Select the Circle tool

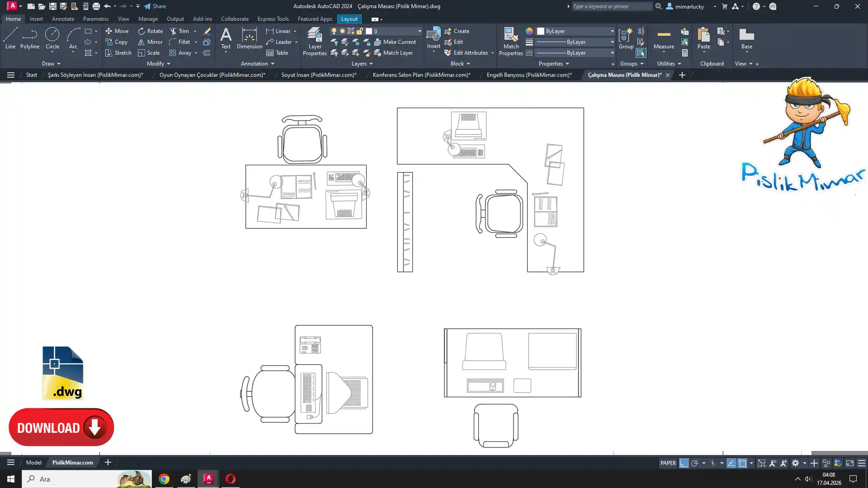[52, 38]
